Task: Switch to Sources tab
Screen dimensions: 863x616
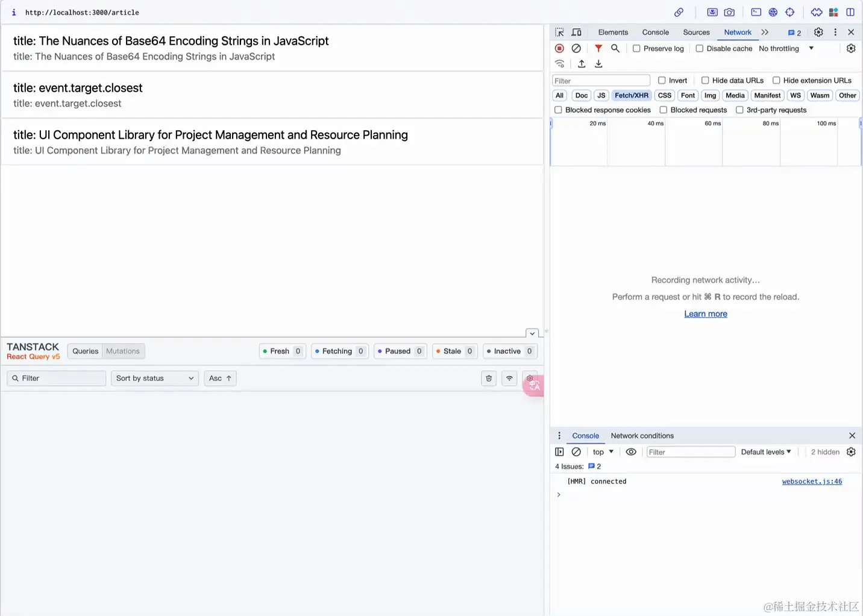Action: tap(696, 33)
